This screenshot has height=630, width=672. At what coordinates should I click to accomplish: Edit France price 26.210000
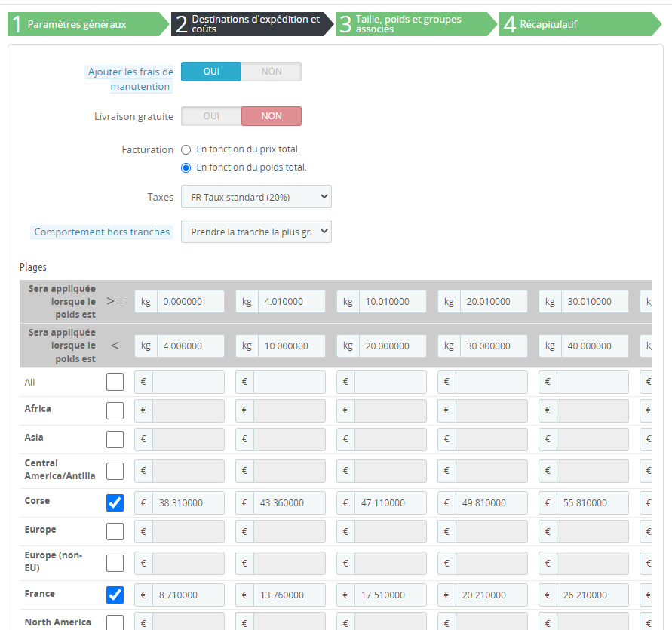(593, 595)
